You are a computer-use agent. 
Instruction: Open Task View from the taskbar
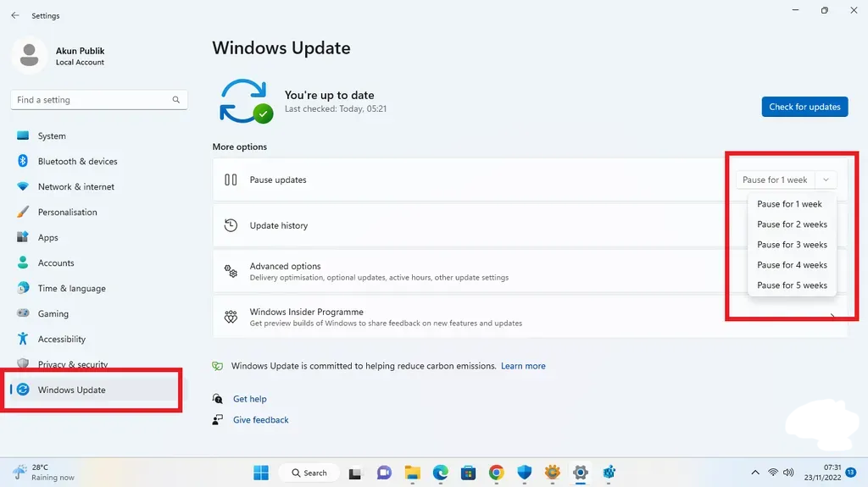tap(355, 473)
